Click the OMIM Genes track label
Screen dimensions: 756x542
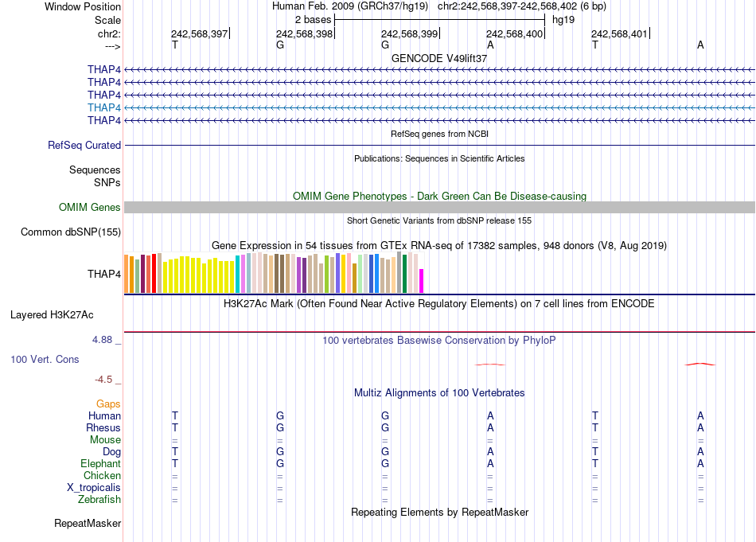pyautogui.click(x=90, y=208)
